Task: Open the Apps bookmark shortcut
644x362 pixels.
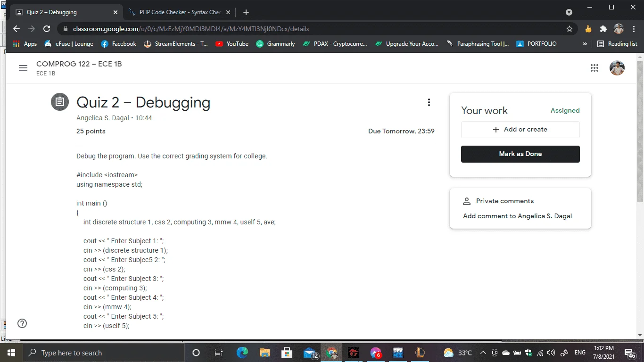Action: pos(25,44)
